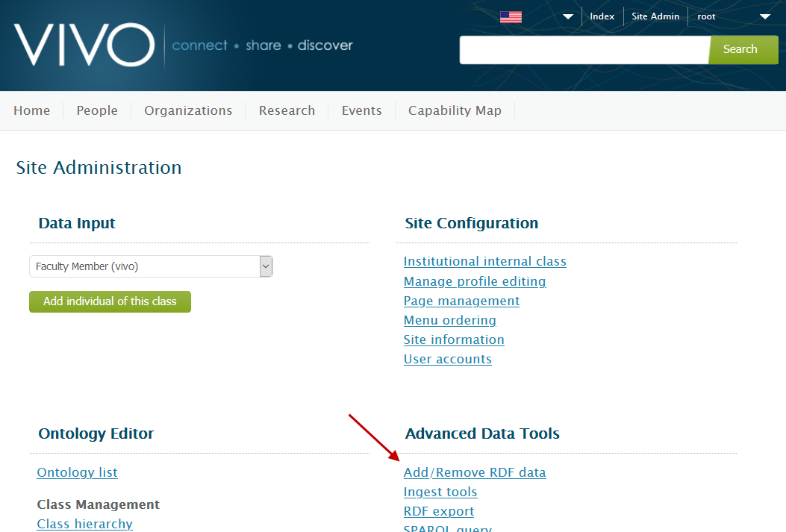Click the US flag language icon
Screen dimensions: 786x532
pos(511,17)
